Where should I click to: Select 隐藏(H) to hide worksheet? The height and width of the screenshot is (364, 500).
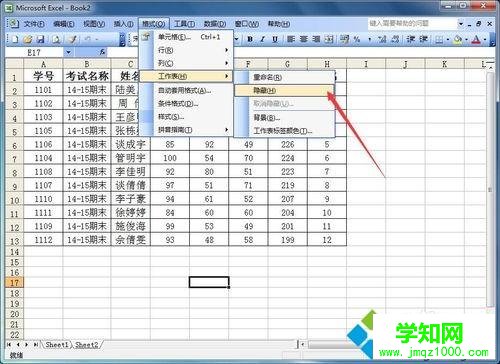pos(284,90)
